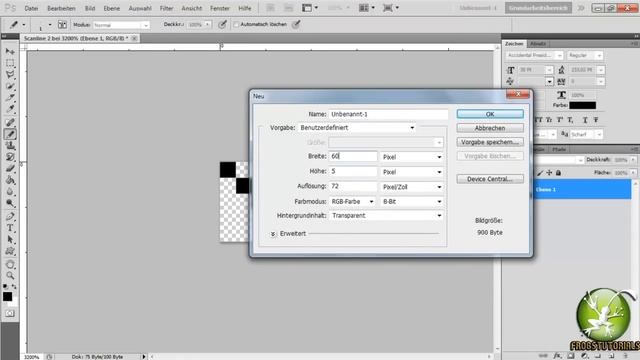Select the Zoom magnifier tool
This screenshot has width=640, height=360.
point(10,276)
